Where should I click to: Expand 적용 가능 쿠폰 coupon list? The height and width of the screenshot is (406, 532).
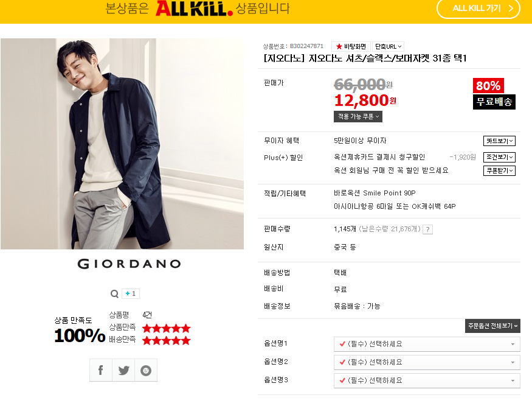[x=358, y=116]
